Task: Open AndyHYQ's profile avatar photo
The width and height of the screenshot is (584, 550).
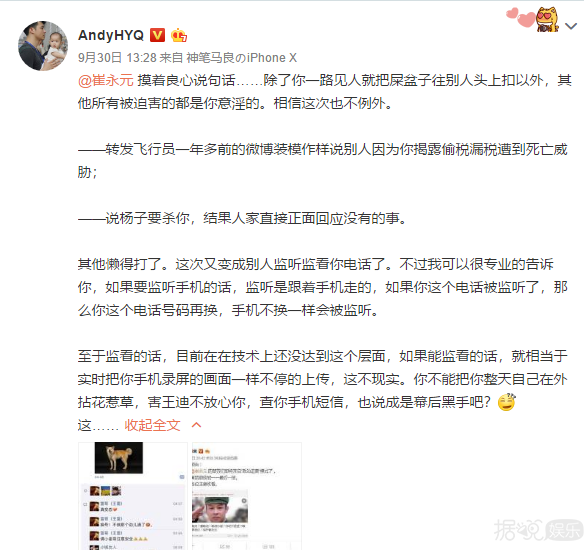Action: pos(43,46)
